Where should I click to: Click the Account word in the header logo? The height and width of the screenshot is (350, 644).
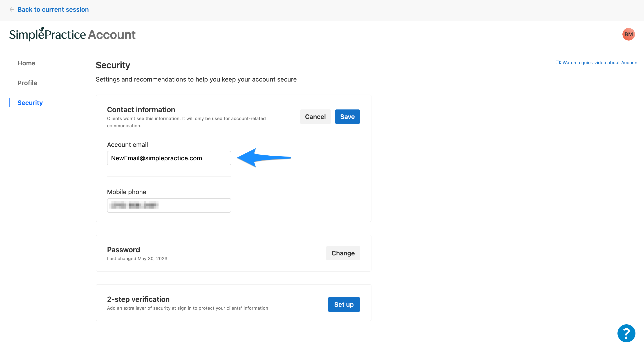pyautogui.click(x=112, y=35)
